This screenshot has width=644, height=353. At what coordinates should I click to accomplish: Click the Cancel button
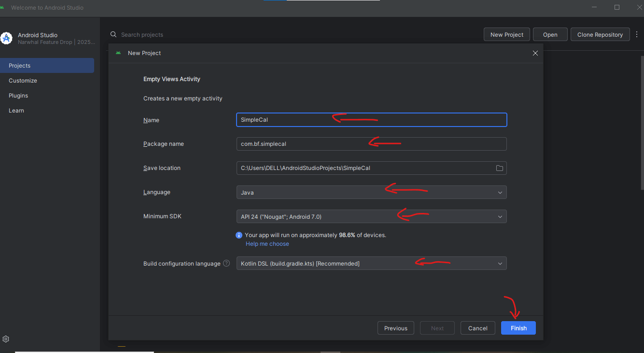coord(477,328)
